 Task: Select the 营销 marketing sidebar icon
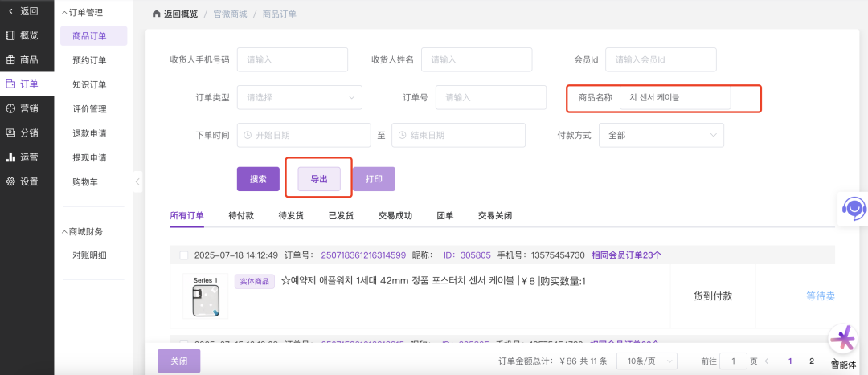(10, 108)
